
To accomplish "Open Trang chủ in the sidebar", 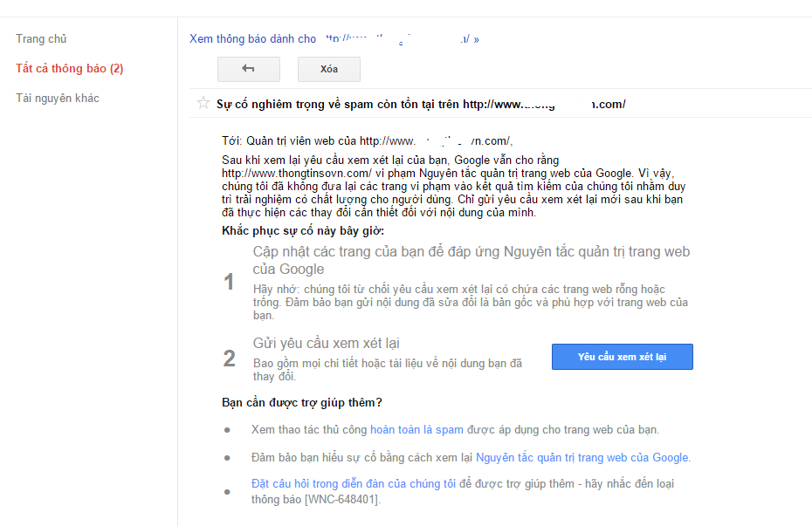I will click(41, 38).
